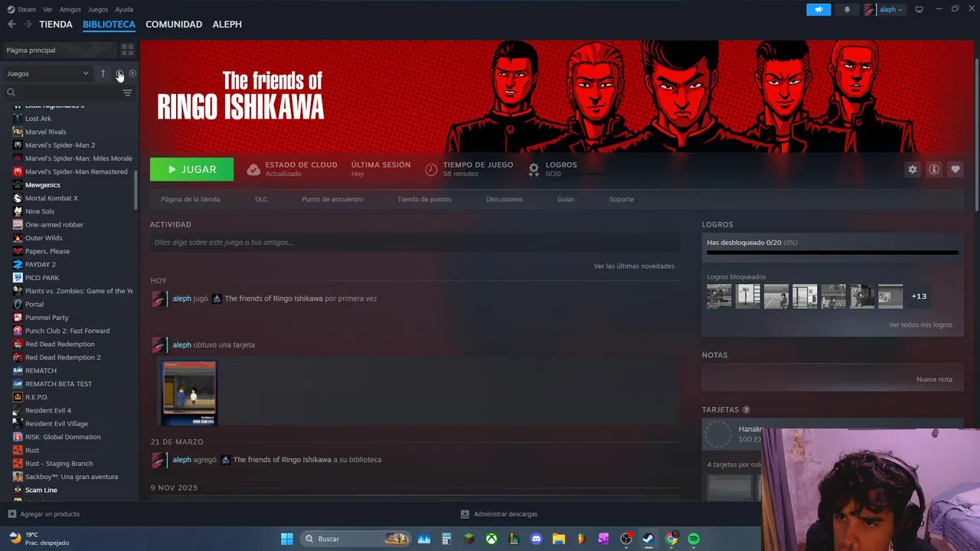Image resolution: width=980 pixels, height=551 pixels.
Task: Toggle sort by recent activity clock
Action: point(119,73)
